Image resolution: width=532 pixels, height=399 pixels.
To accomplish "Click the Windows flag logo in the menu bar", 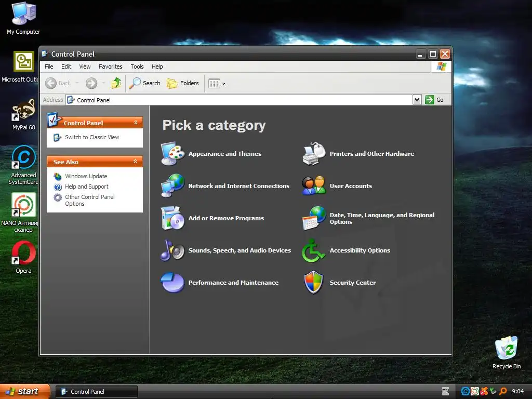I will point(441,66).
